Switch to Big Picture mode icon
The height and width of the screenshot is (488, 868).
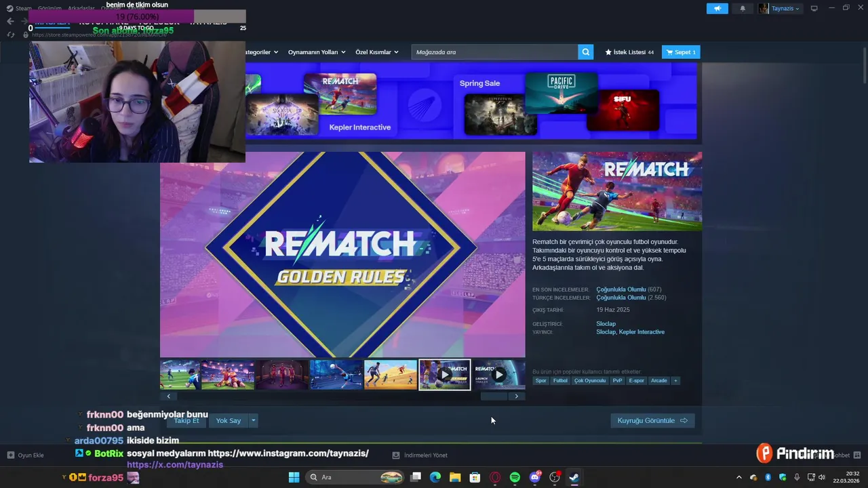coord(814,8)
